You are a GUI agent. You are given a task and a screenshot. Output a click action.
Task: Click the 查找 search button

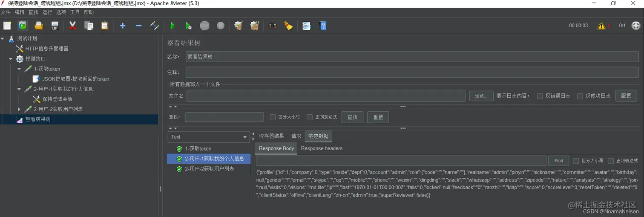(x=353, y=117)
